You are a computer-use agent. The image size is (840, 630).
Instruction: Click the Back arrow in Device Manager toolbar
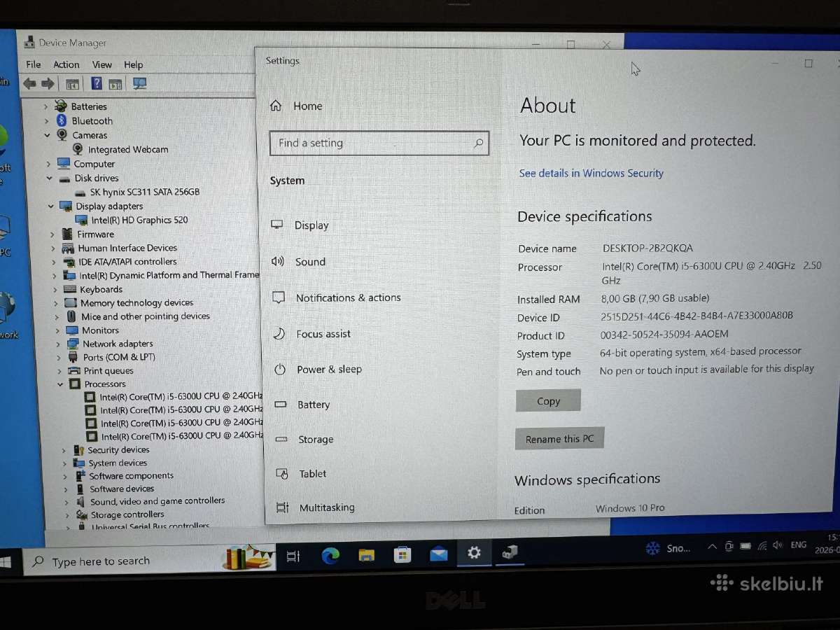pyautogui.click(x=29, y=84)
